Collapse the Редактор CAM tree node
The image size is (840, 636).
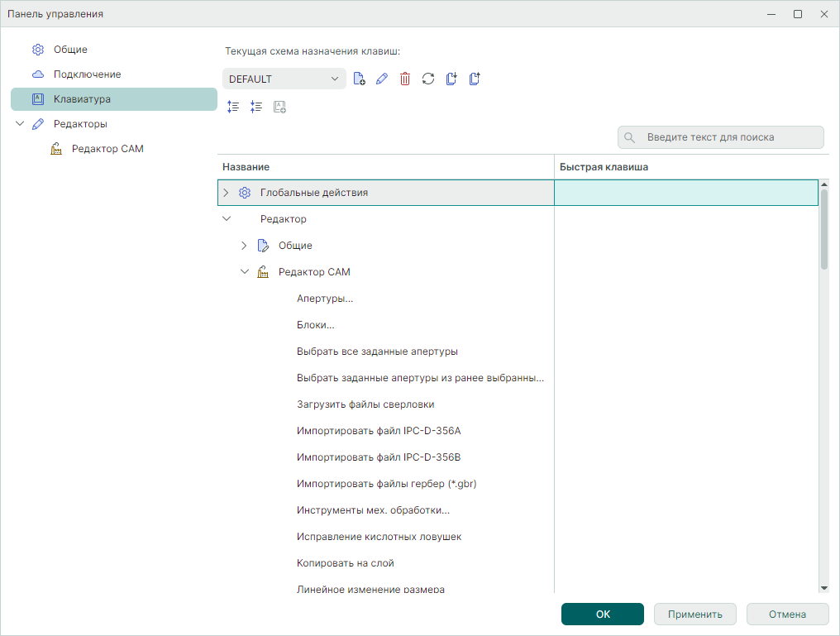point(244,272)
